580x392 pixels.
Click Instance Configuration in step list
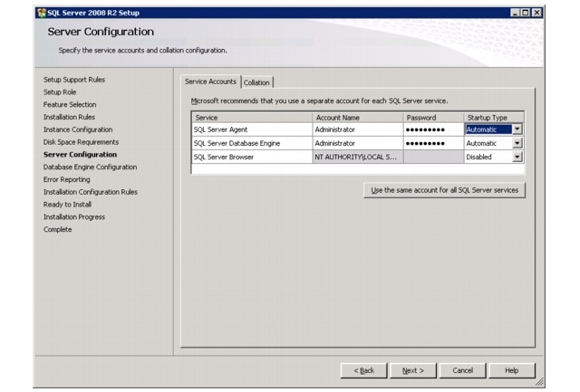(78, 129)
